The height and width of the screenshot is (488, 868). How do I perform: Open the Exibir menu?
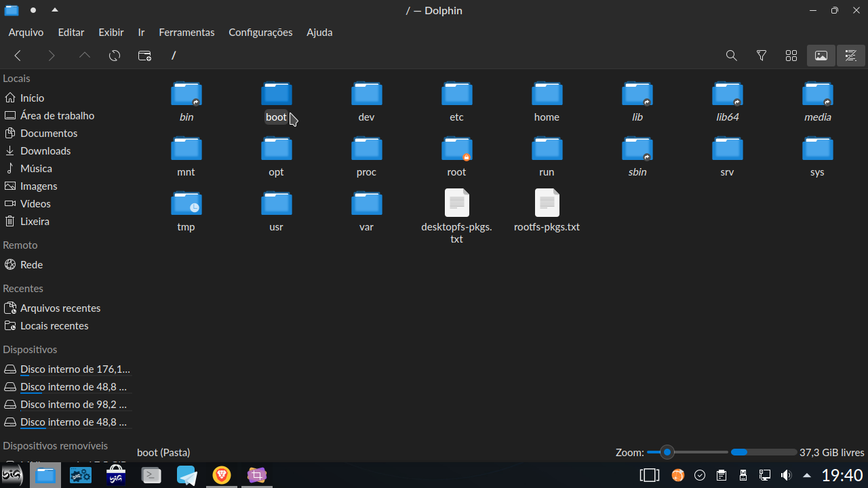tap(111, 32)
